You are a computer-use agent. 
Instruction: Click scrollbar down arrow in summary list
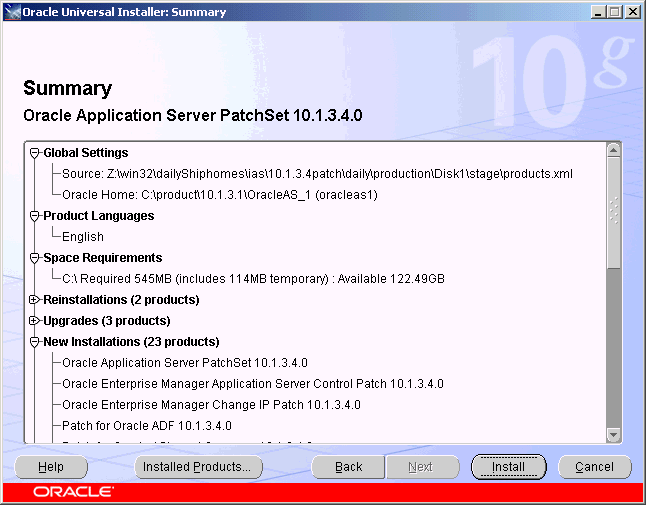click(x=613, y=435)
